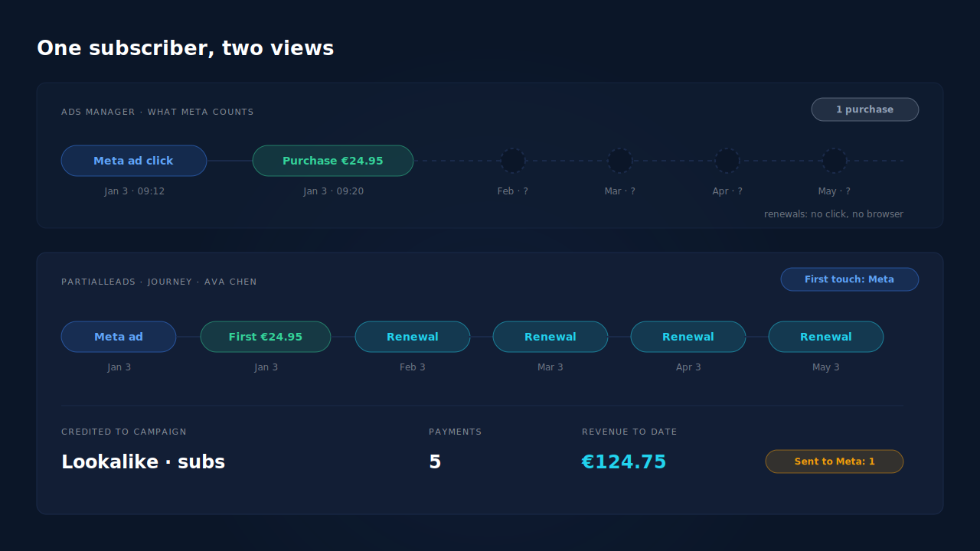The width and height of the screenshot is (980, 551).
Task: Click the 'ADS MANAGER · WHAT META COUNTS' header
Action: 158,112
